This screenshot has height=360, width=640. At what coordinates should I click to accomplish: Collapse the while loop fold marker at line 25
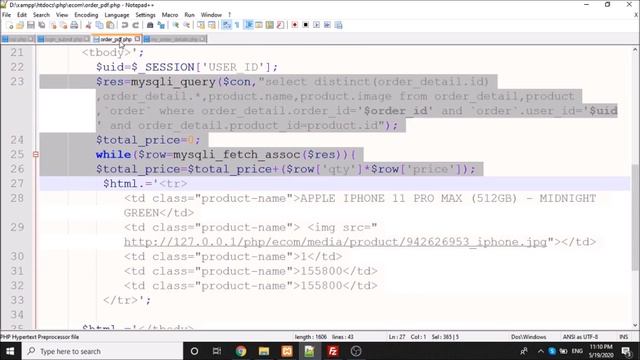click(36, 155)
